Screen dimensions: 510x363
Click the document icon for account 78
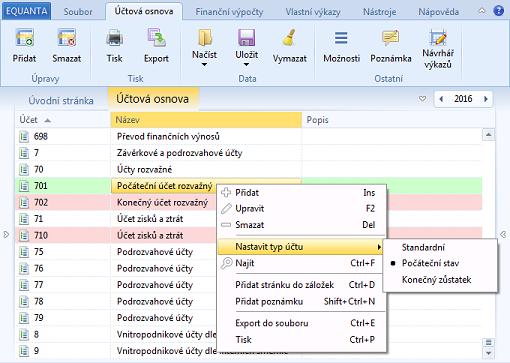tap(24, 301)
